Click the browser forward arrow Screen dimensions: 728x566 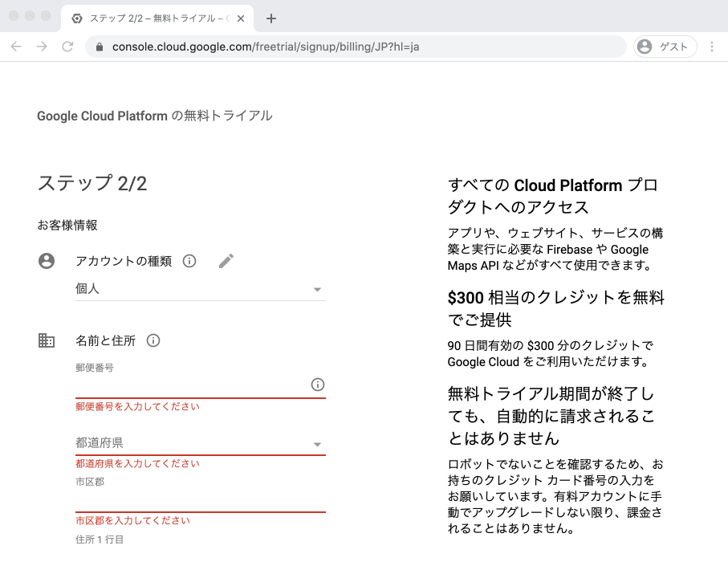(42, 47)
